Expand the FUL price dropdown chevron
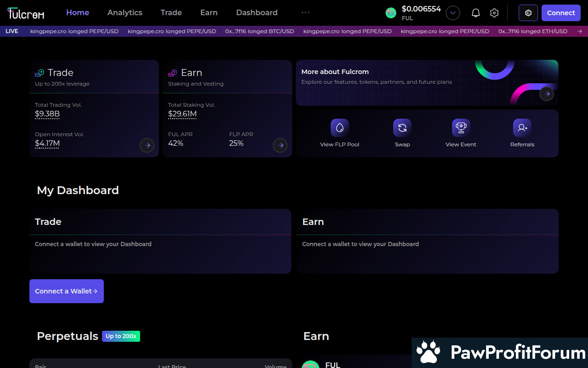588x368 pixels. [x=453, y=13]
